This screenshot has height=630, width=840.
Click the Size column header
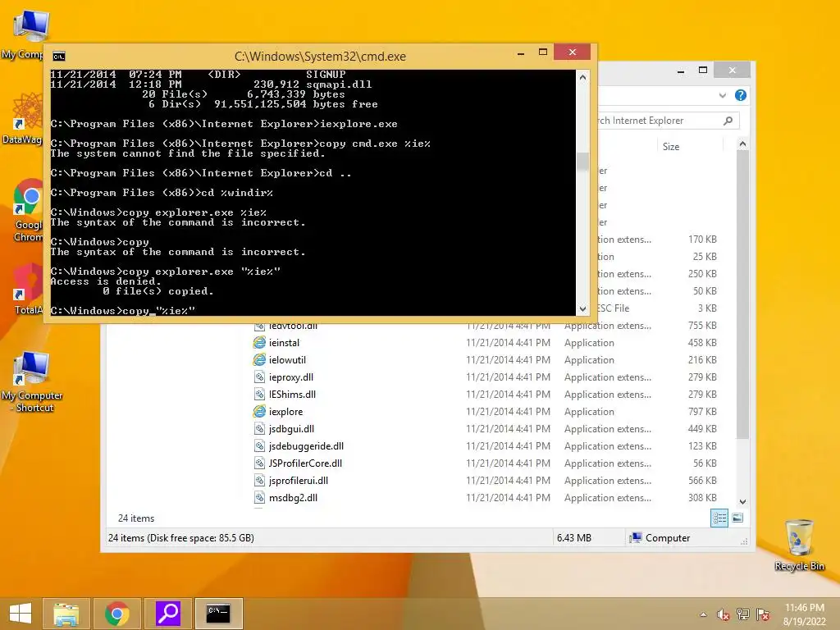pos(671,147)
